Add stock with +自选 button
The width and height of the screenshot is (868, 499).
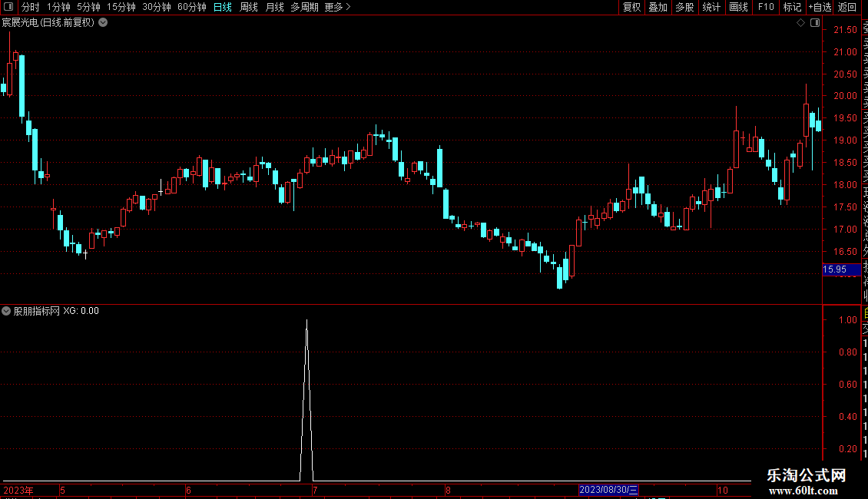(x=820, y=7)
